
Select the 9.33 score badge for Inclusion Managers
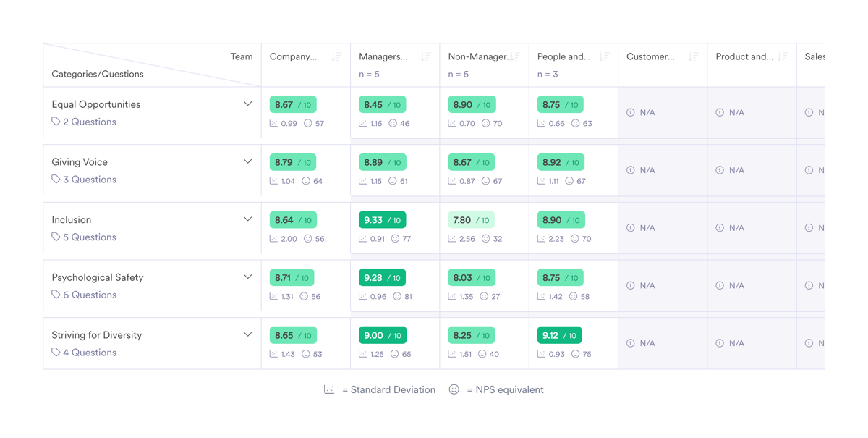tap(382, 219)
